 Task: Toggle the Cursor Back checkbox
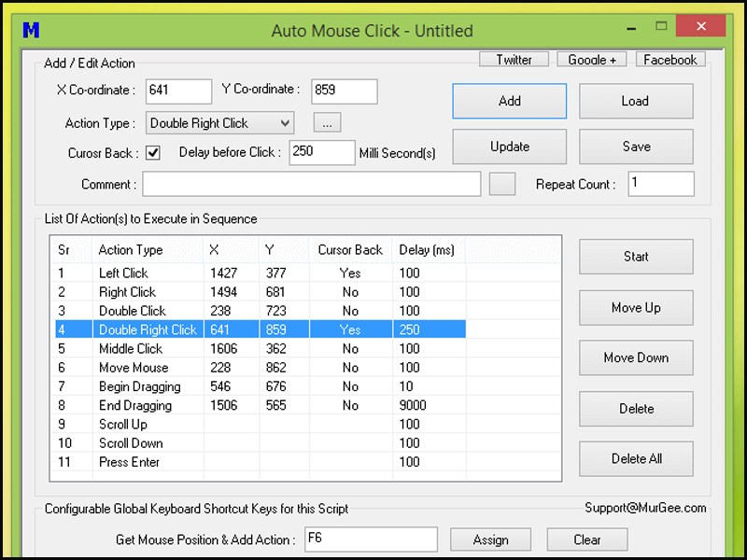tap(152, 153)
